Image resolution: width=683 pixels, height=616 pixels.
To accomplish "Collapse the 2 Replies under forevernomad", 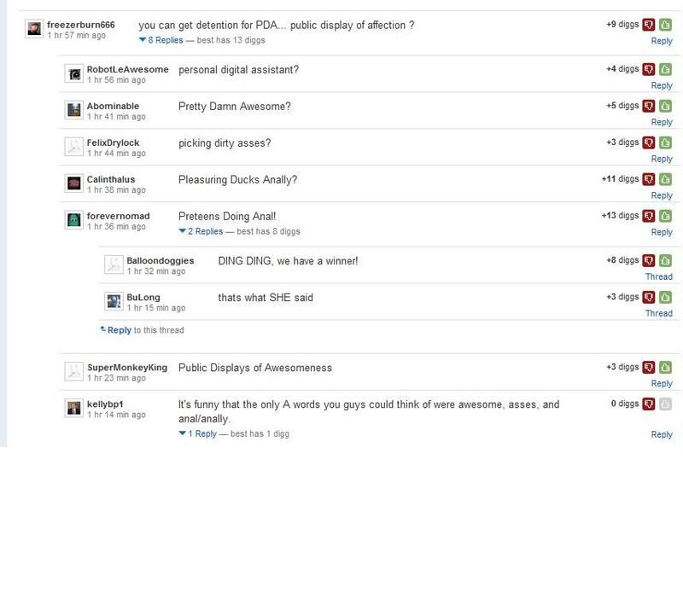I will point(201,231).
